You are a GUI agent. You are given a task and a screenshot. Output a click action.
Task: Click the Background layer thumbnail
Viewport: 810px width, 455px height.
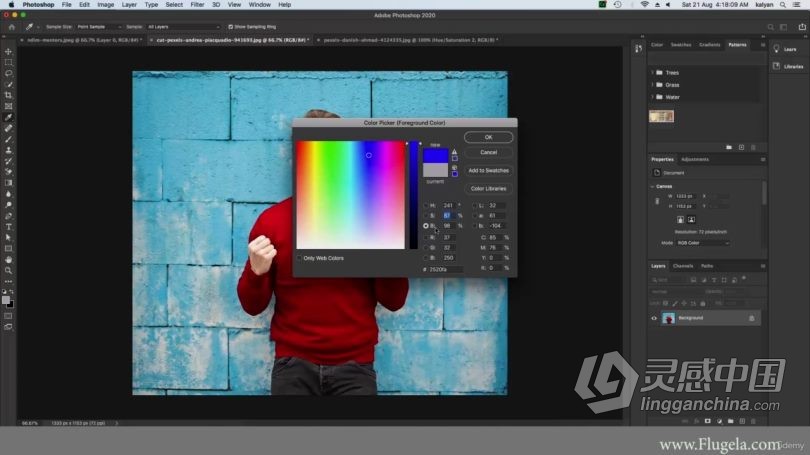[668, 319]
